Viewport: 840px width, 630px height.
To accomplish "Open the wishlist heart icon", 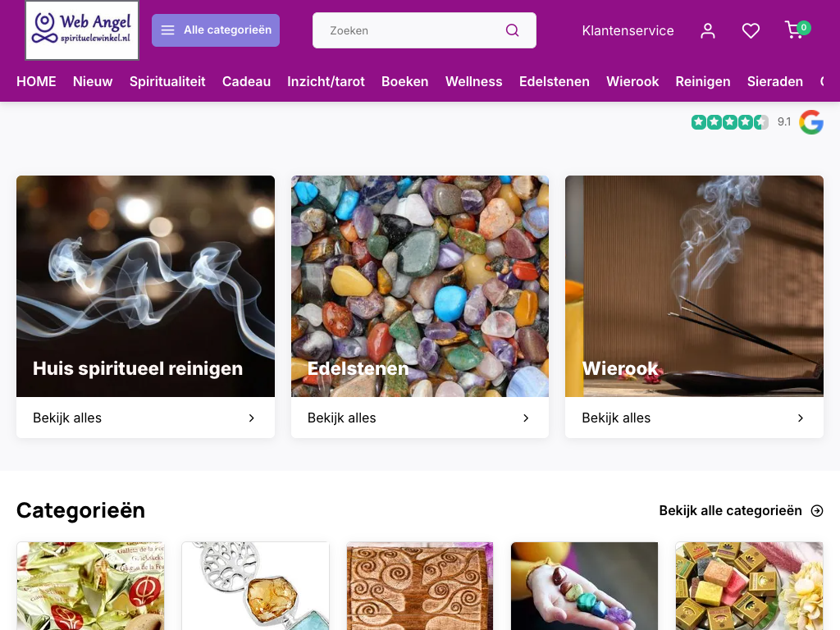I will click(x=751, y=30).
